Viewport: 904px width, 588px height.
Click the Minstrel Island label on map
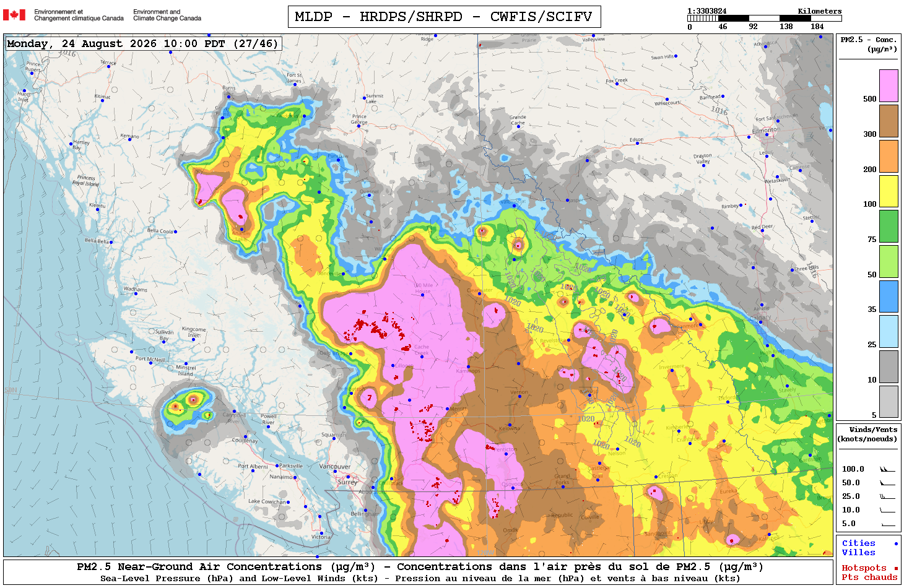click(186, 370)
